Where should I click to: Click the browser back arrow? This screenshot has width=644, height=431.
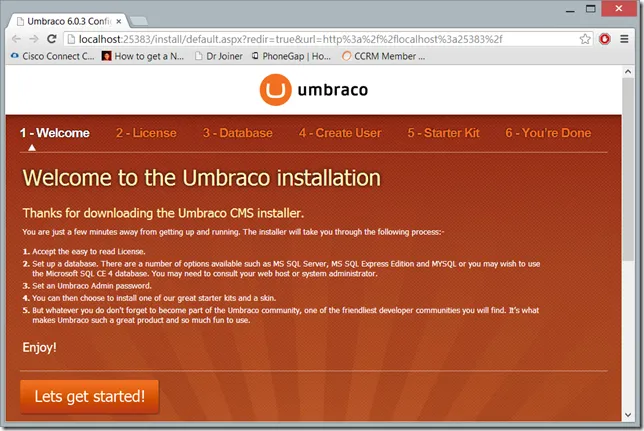(x=16, y=39)
